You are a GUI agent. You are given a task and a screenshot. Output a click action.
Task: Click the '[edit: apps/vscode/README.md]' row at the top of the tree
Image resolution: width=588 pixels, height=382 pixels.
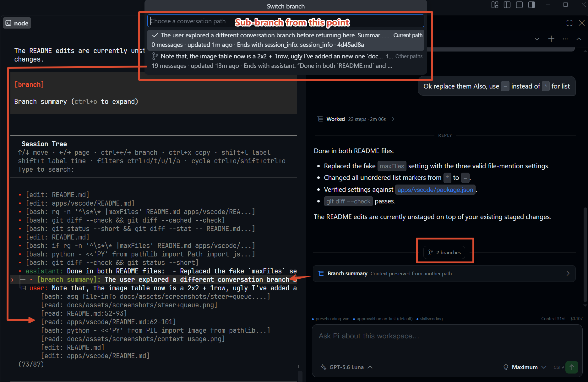pos(80,203)
